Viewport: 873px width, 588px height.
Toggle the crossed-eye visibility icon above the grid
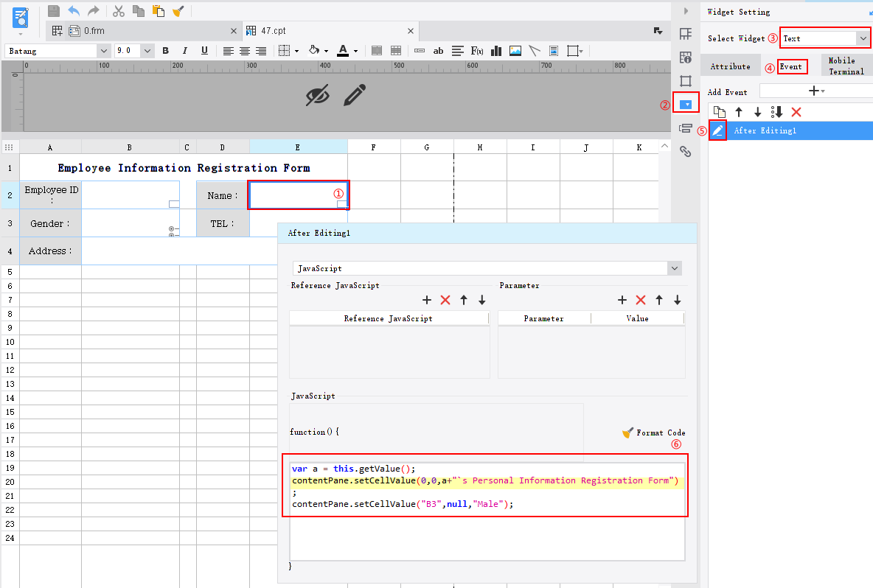coord(318,95)
